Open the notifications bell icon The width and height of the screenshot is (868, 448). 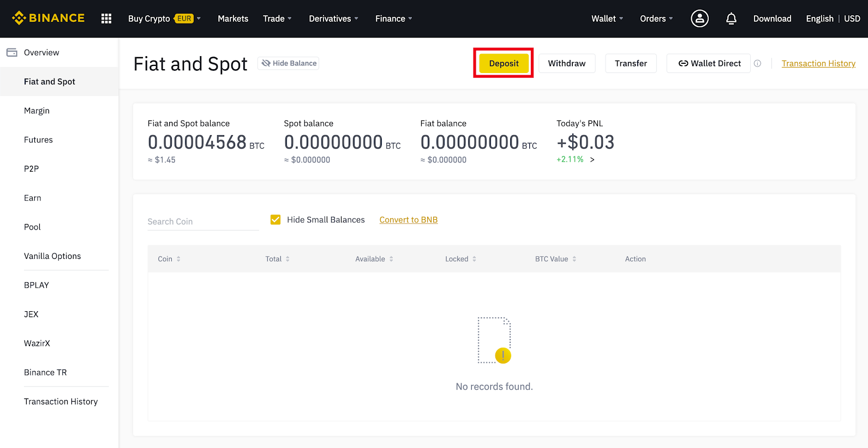(731, 19)
